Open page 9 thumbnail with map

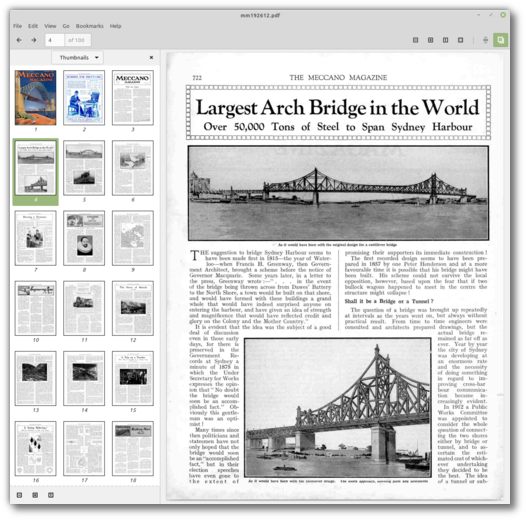click(133, 238)
